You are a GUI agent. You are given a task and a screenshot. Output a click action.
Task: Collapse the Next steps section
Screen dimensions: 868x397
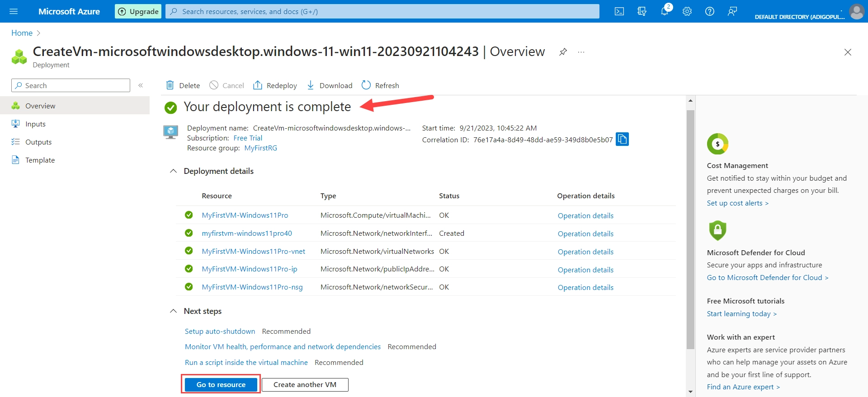pyautogui.click(x=173, y=311)
